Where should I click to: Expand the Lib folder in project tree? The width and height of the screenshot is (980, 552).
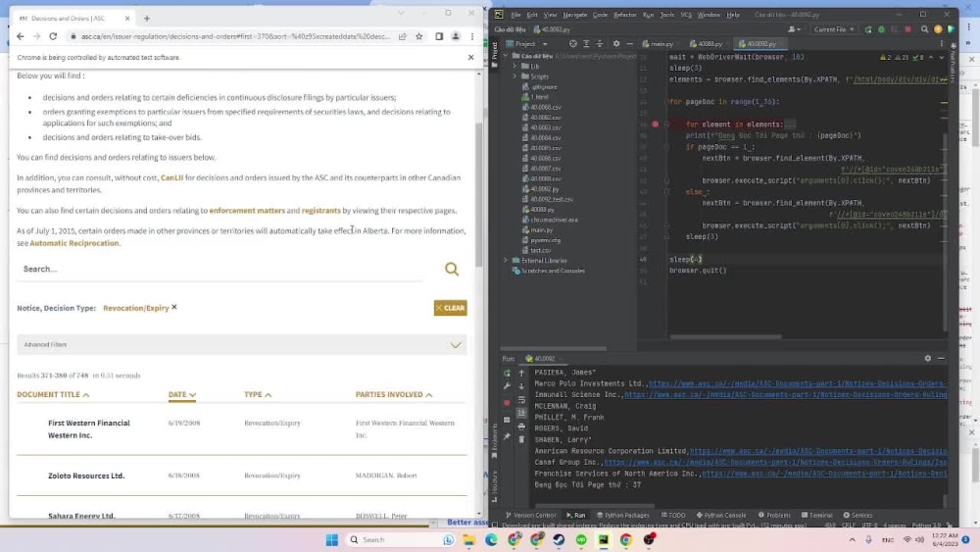(x=515, y=67)
